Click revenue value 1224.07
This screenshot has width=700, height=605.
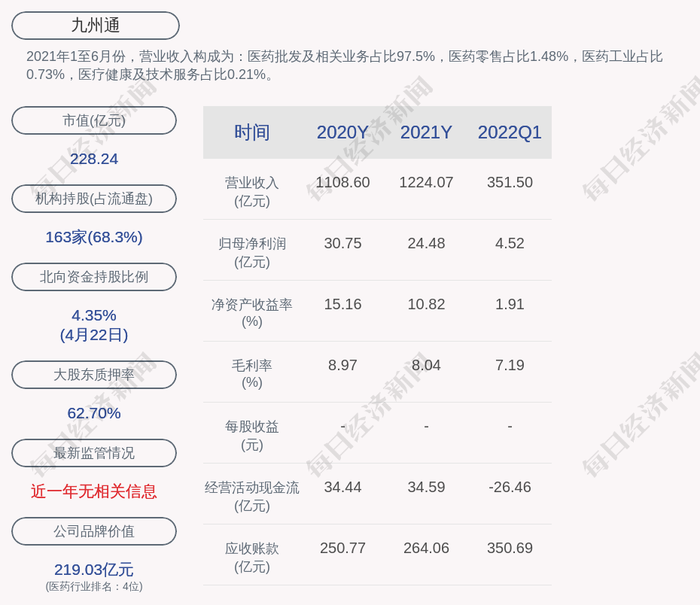click(426, 183)
